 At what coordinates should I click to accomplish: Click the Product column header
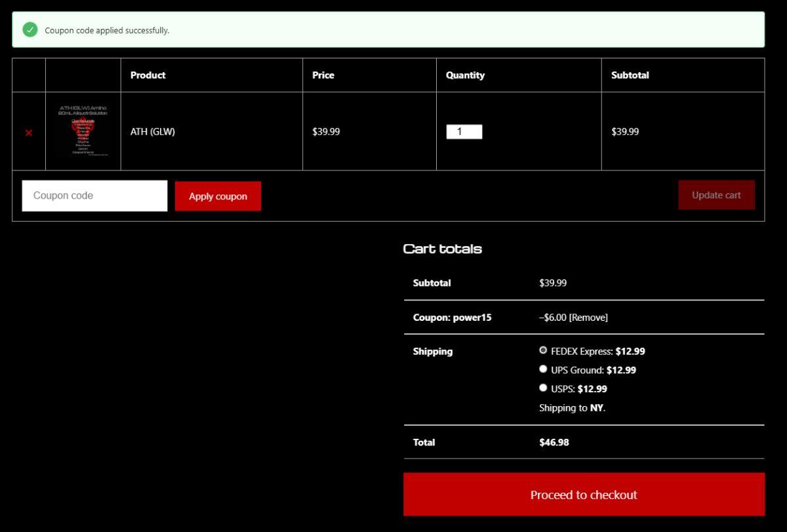[x=148, y=75]
